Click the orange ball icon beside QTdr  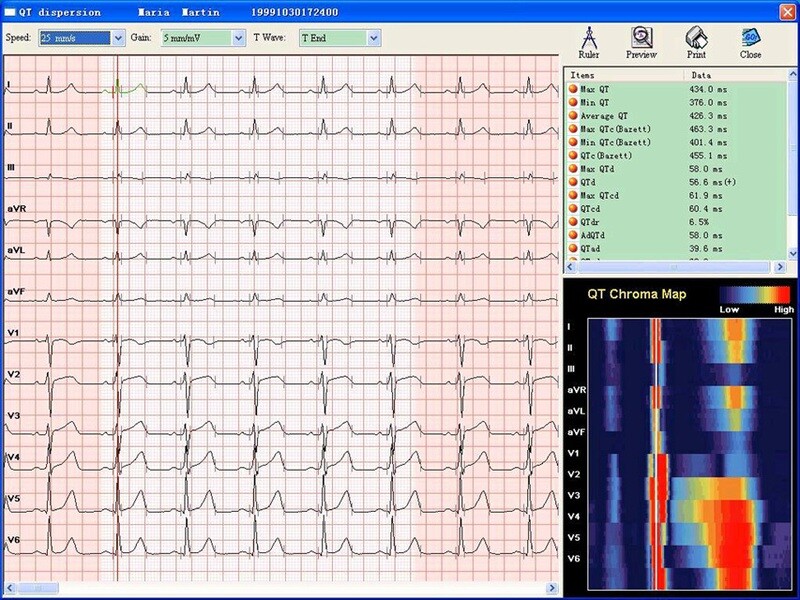click(573, 221)
